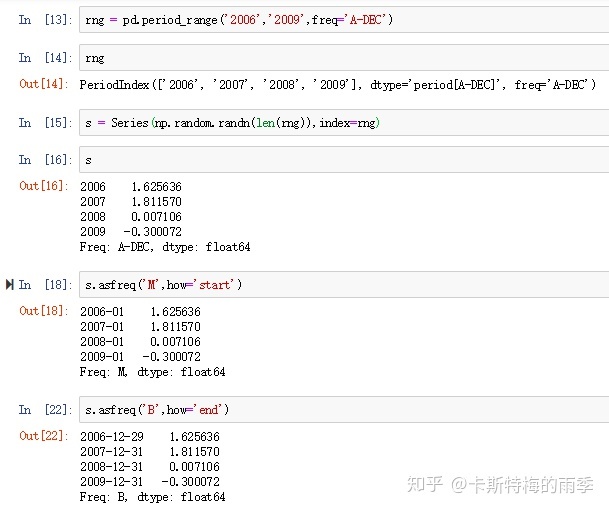Click the In [22]: prompt label

(45, 410)
